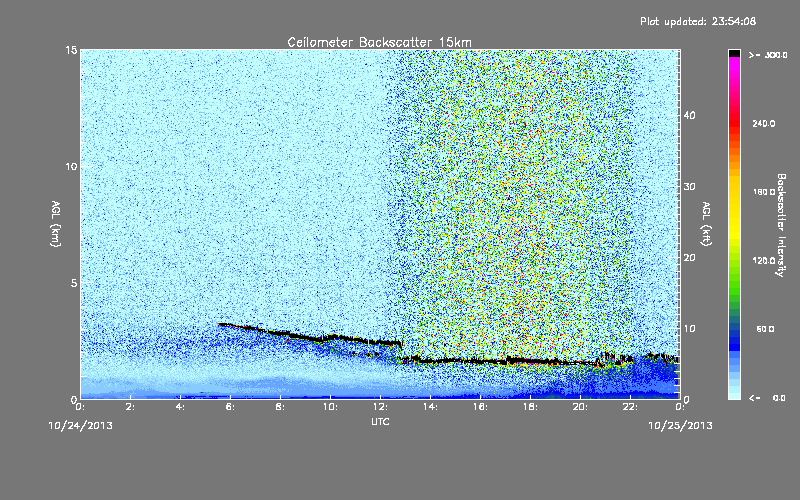
Task: Click the "16:" hour tick label
Action: point(481,407)
